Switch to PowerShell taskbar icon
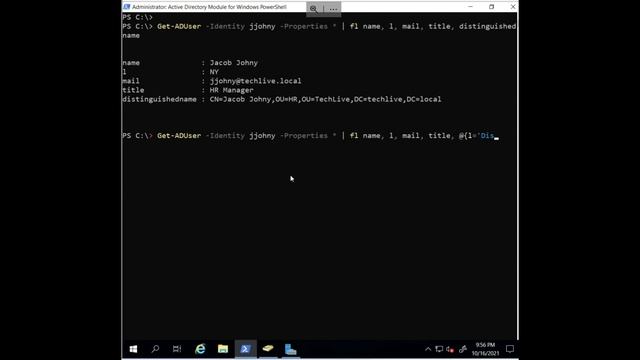 pyautogui.click(x=245, y=349)
